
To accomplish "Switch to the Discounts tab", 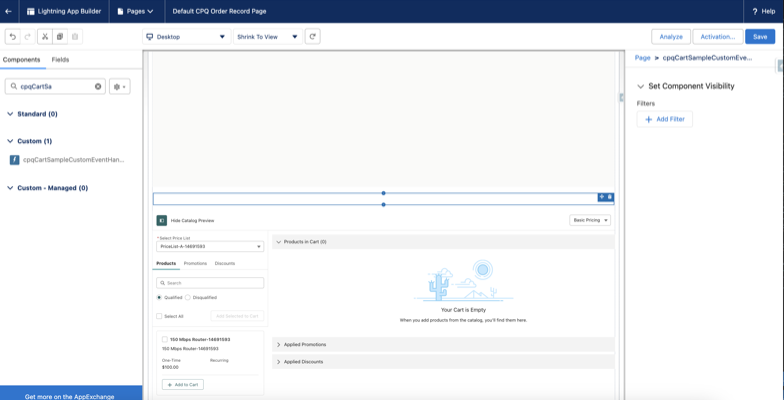I will coord(224,264).
